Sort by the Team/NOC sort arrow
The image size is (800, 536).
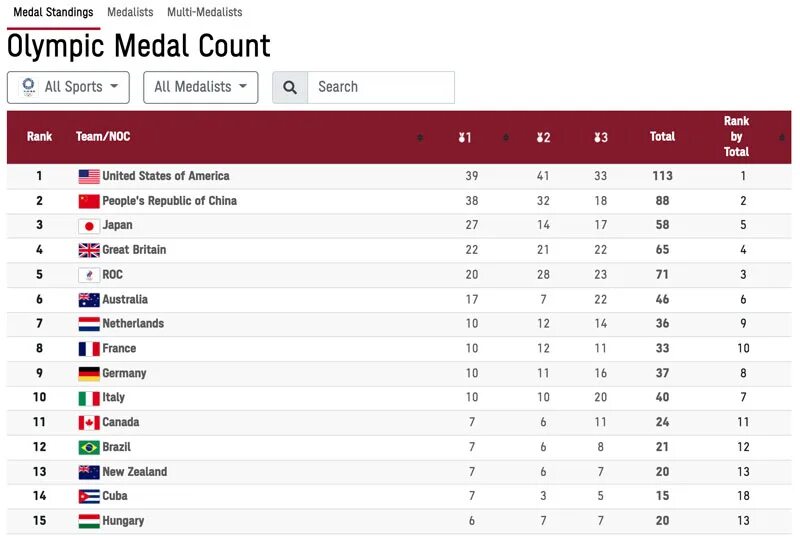[420, 137]
